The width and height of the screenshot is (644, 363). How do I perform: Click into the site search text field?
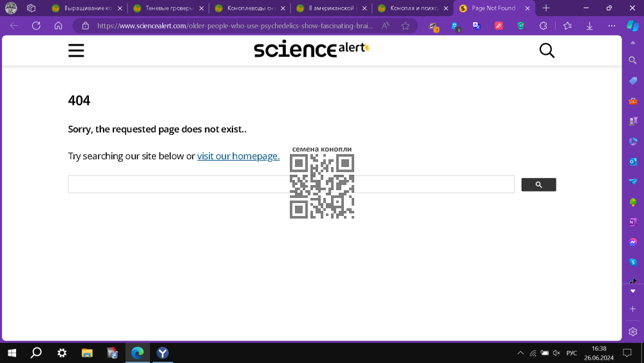tap(291, 184)
